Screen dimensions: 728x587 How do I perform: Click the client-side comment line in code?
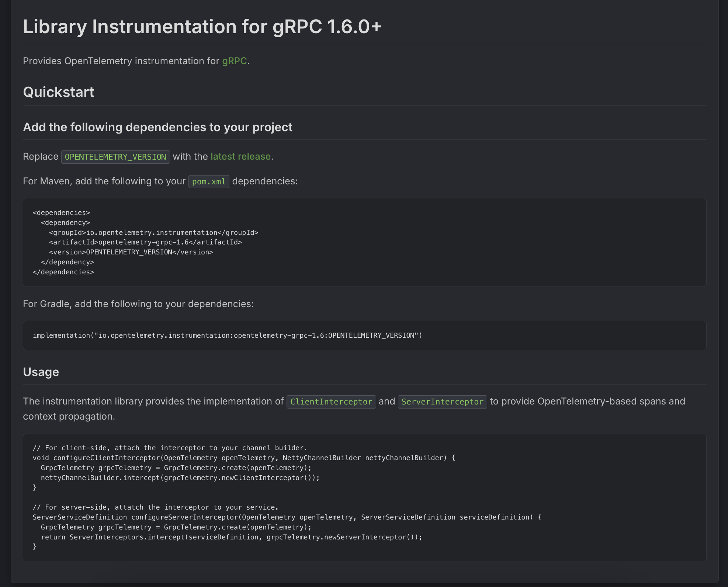coord(170,448)
